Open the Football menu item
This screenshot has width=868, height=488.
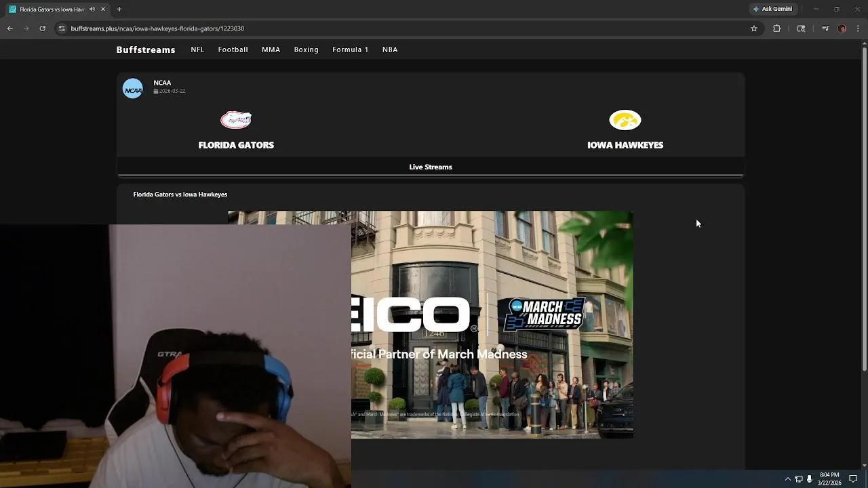coord(233,49)
